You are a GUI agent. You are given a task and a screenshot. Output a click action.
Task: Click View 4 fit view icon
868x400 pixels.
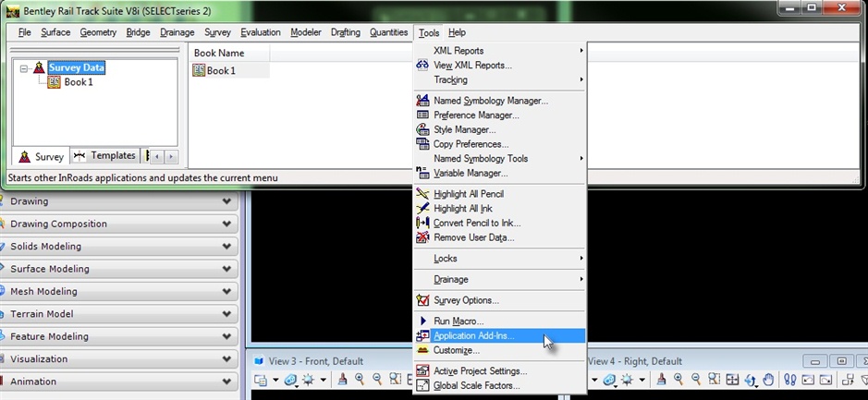732,380
